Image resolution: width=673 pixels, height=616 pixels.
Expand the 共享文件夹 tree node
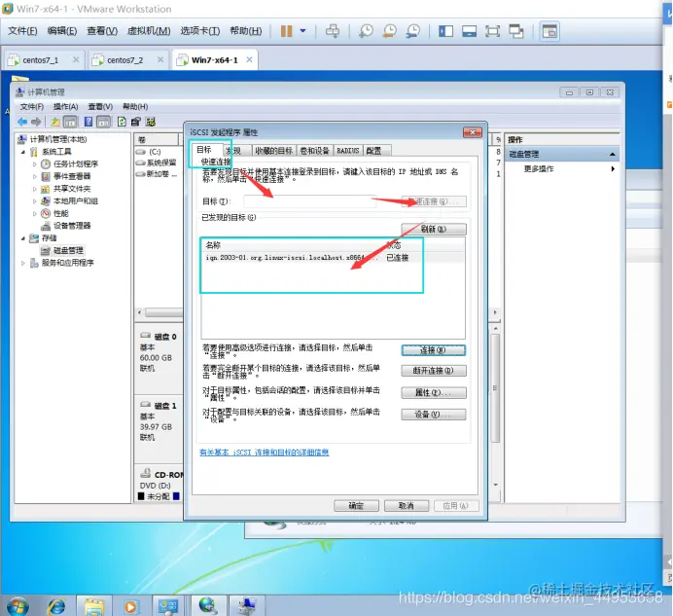34,189
